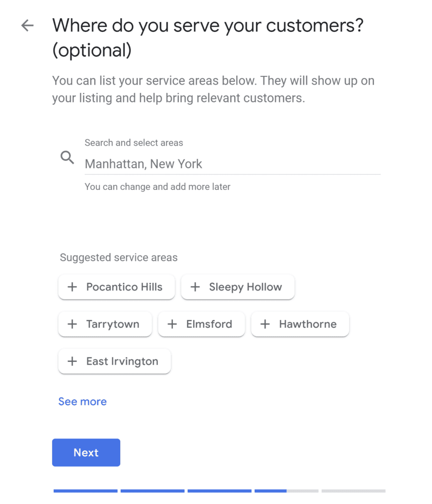Click the first progress bar segment
432x504 pixels.
[86, 491]
